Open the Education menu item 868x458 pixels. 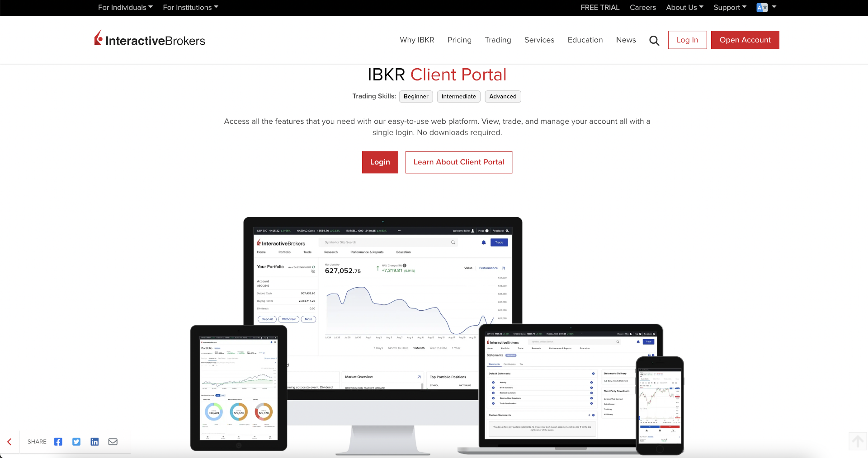[585, 40]
